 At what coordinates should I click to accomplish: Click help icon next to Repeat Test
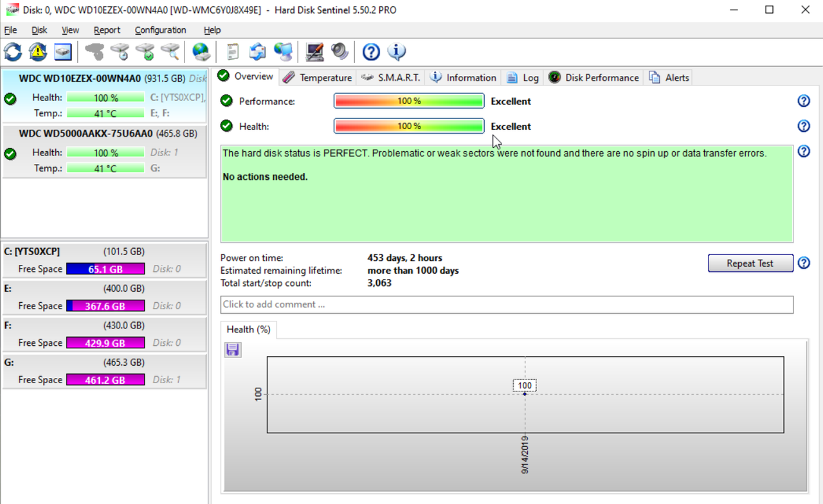pyautogui.click(x=804, y=263)
